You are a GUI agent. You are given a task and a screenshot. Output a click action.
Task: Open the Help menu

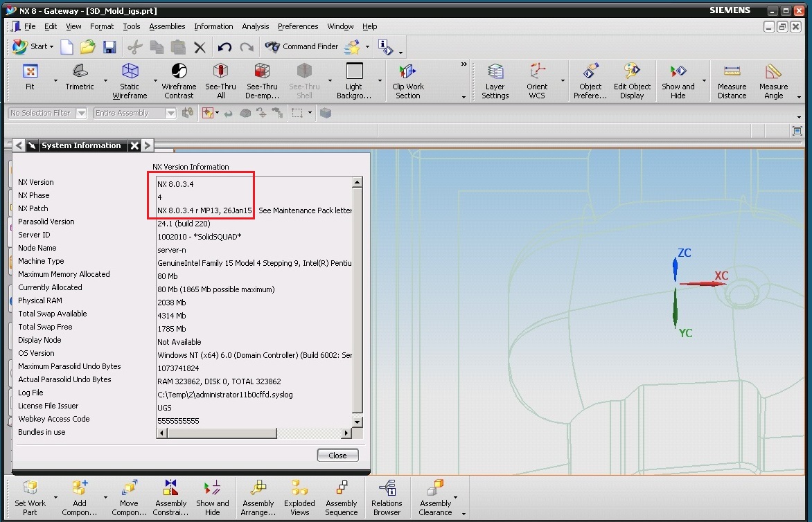click(x=370, y=26)
